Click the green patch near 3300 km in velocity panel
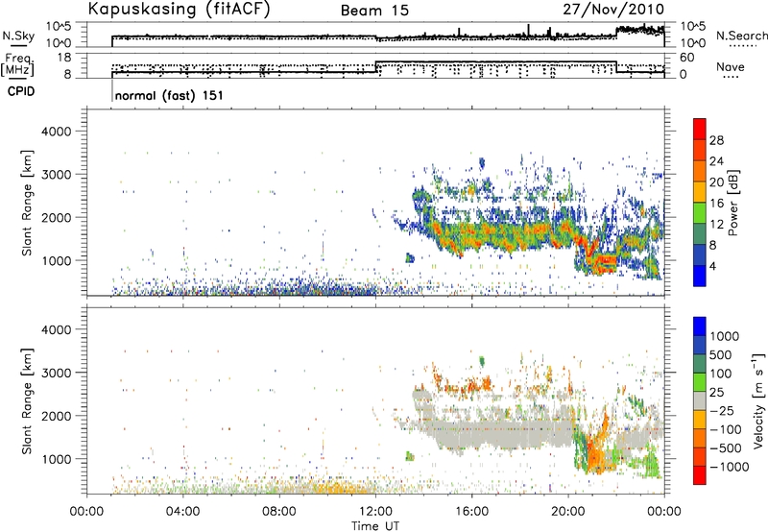This screenshot has height=532, width=768. click(x=482, y=361)
